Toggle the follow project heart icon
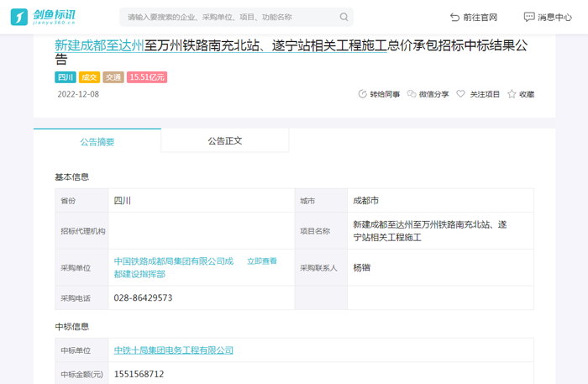Image resolution: width=588 pixels, height=384 pixels. (x=460, y=94)
